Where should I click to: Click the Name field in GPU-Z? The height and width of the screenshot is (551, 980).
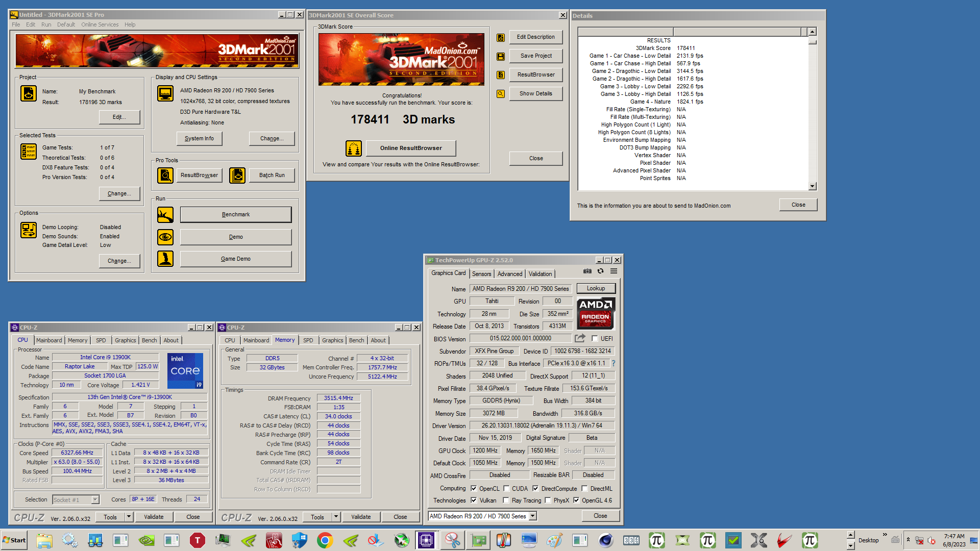[x=521, y=289]
